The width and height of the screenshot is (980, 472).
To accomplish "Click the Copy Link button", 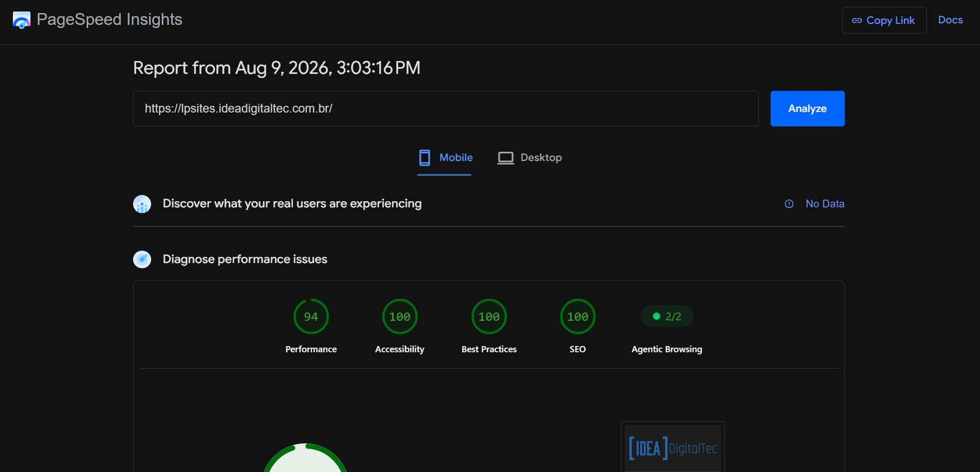I will click(884, 20).
